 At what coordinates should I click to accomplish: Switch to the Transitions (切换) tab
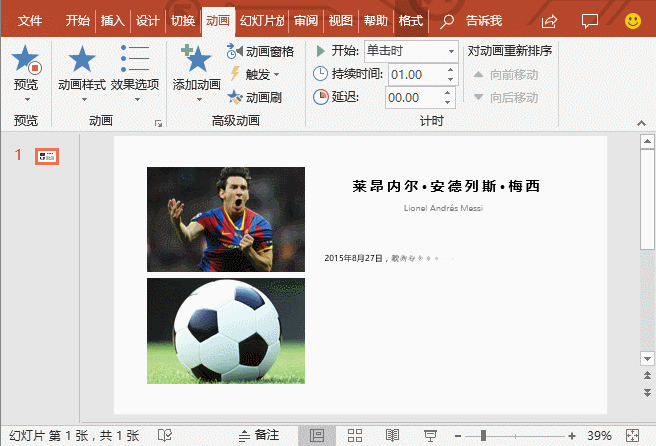[x=182, y=20]
